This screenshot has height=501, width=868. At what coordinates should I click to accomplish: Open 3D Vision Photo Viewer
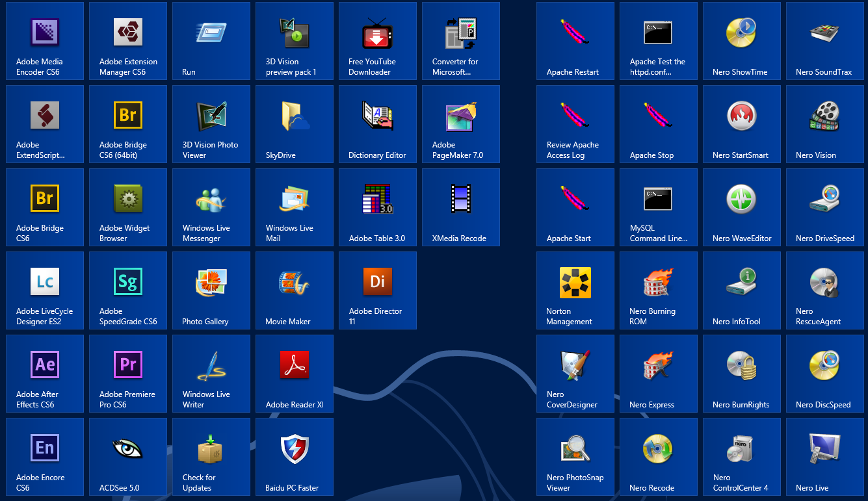click(x=211, y=124)
